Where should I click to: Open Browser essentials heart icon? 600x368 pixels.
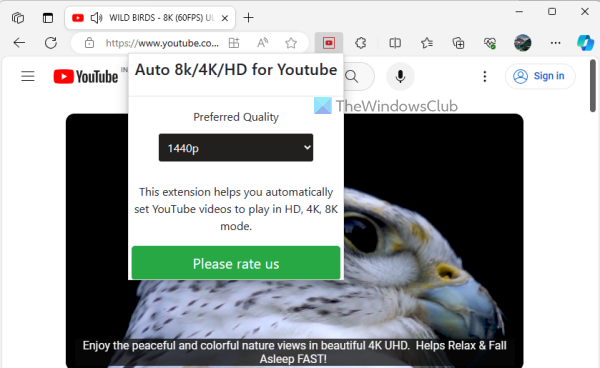pos(490,43)
